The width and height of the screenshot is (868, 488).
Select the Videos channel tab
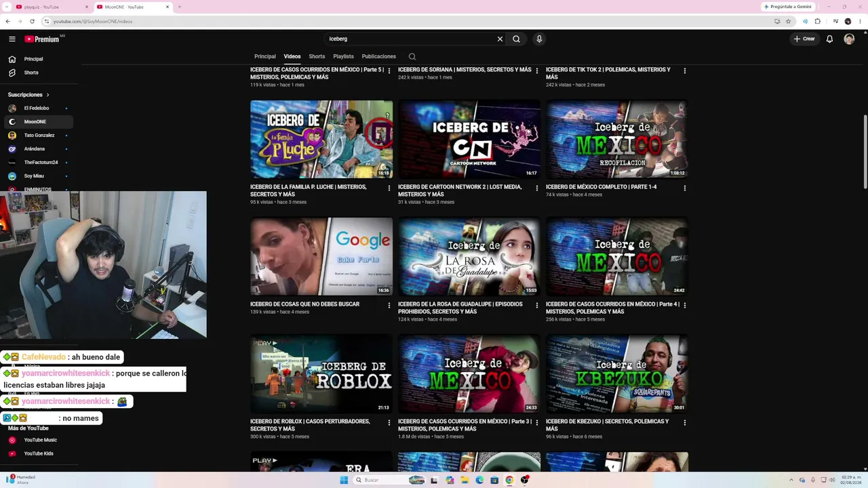(292, 56)
